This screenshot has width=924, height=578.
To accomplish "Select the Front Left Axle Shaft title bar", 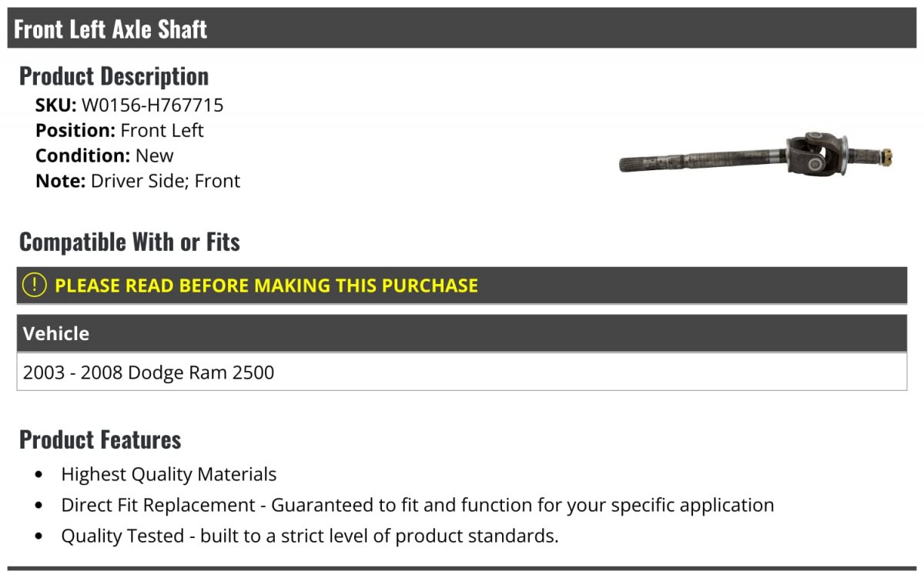I will click(x=462, y=28).
